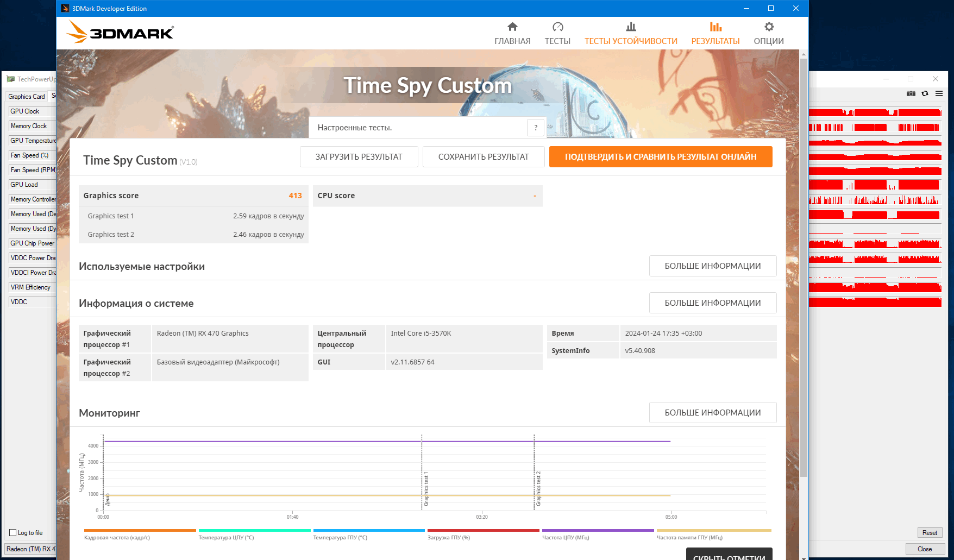Click the question mark help button
The image size is (954, 560).
tap(536, 128)
